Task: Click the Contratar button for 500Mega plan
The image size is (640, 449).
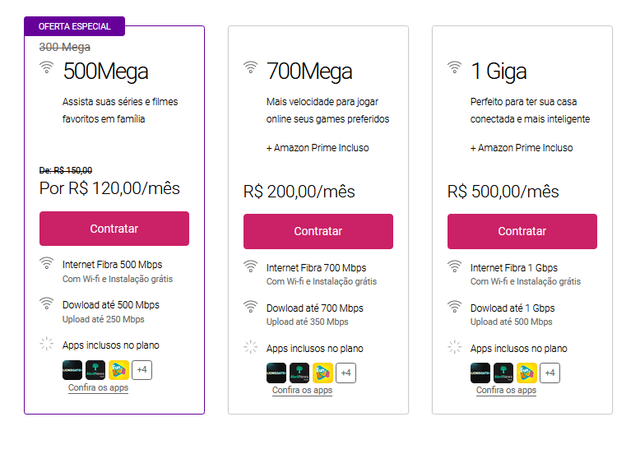Action: pyautogui.click(x=114, y=229)
